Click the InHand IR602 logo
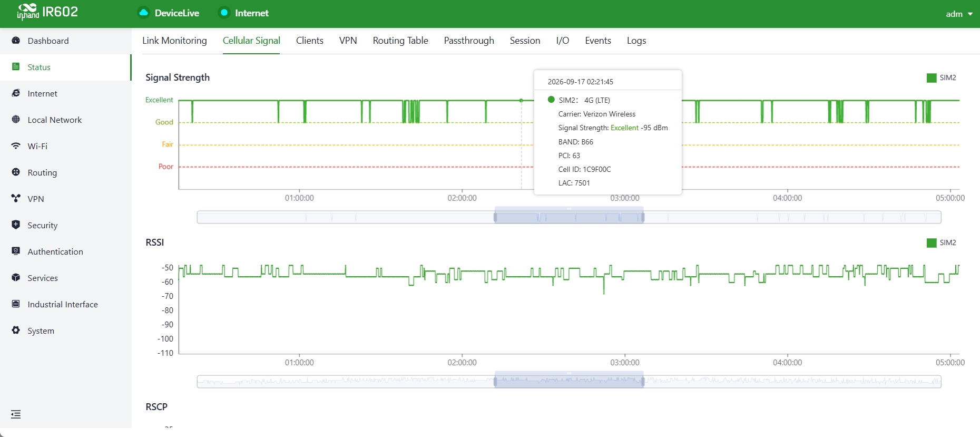Screen dimensions: 980x437 tap(47, 12)
